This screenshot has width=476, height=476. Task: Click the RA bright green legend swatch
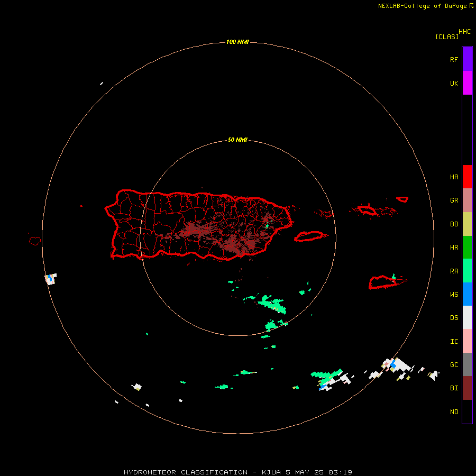click(x=467, y=271)
